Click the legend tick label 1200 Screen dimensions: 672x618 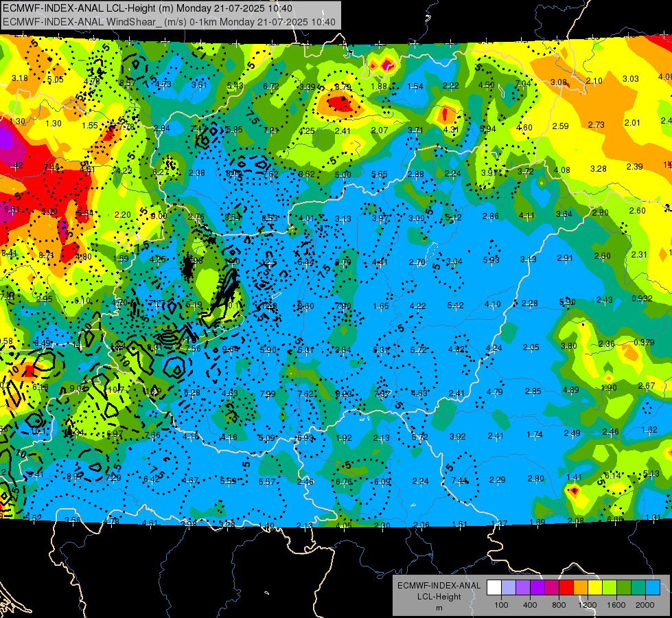click(588, 605)
